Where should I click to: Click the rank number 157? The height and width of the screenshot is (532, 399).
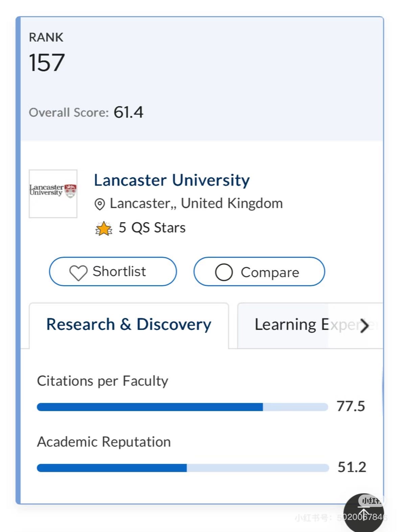point(47,63)
